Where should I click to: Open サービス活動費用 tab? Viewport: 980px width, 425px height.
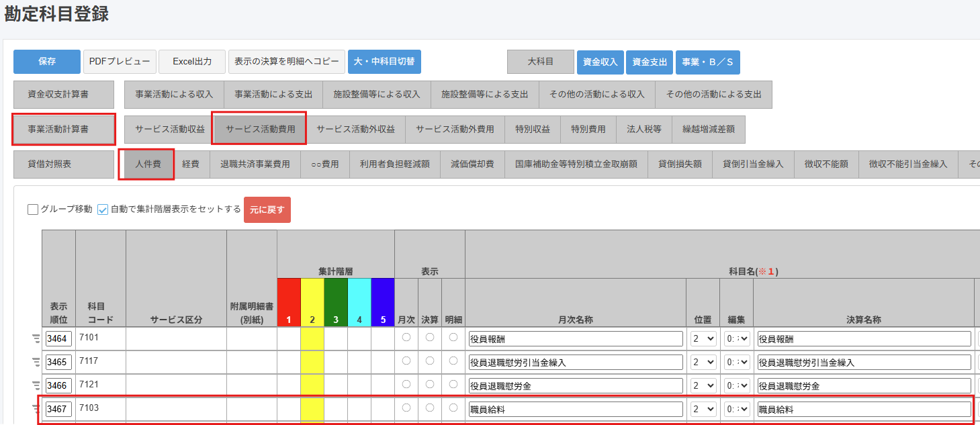point(261,130)
